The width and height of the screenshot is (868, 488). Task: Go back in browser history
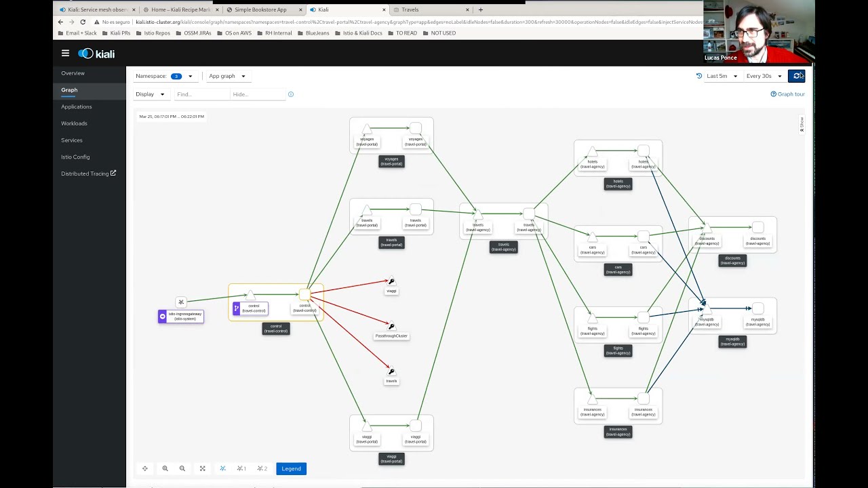pos(60,22)
